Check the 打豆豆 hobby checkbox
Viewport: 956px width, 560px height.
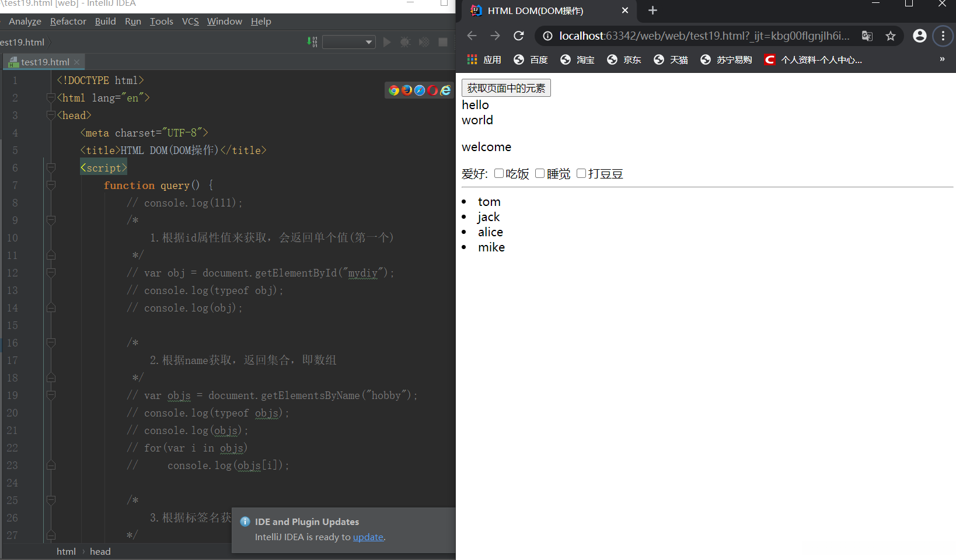(x=581, y=173)
